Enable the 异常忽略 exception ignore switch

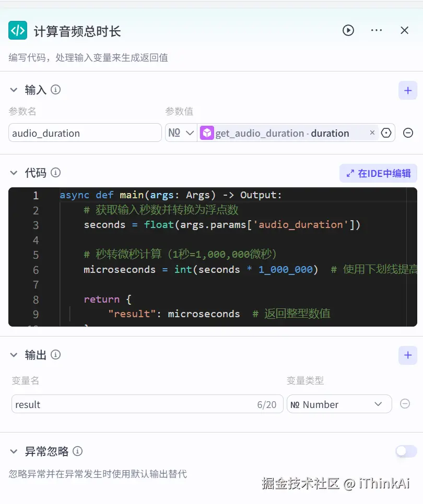click(x=406, y=451)
